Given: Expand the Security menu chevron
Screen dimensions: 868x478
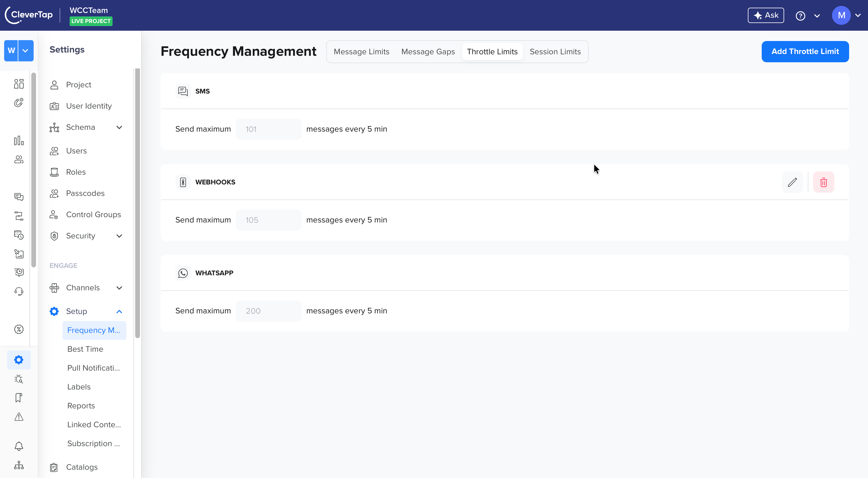Looking at the screenshot, I should pyautogui.click(x=119, y=236).
